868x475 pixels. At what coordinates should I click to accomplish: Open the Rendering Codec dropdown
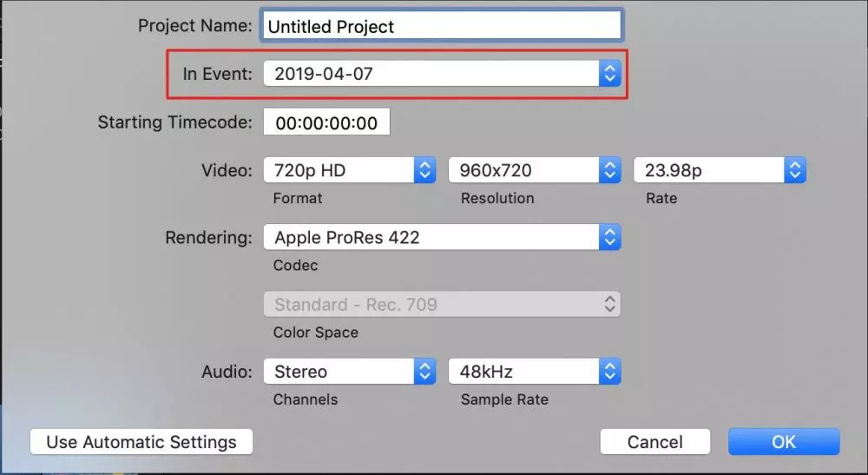442,237
